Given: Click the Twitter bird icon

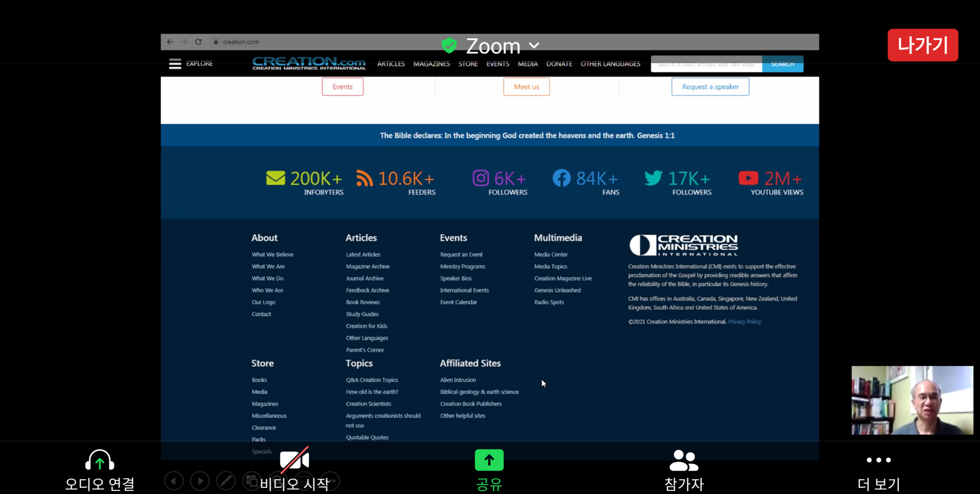Looking at the screenshot, I should (653, 178).
